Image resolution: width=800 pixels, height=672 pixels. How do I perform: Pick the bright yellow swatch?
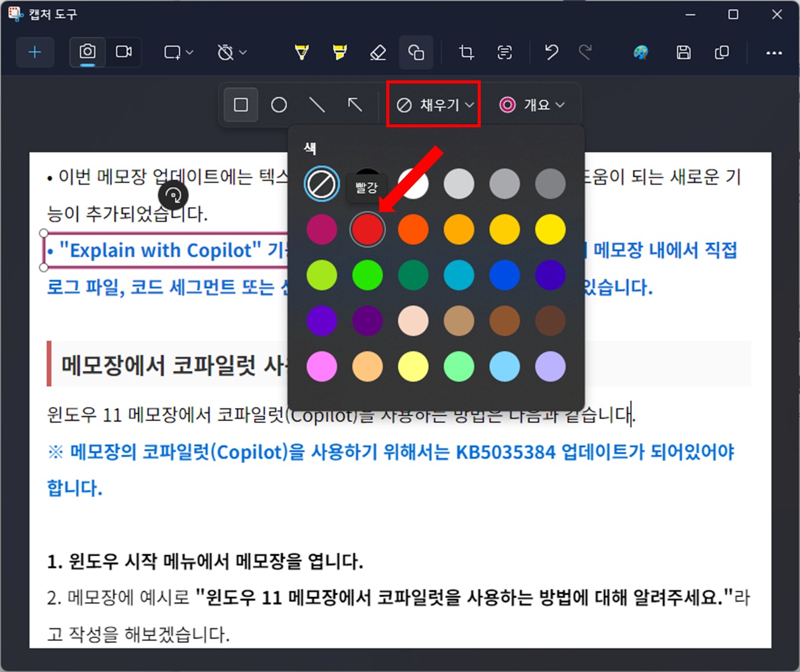(550, 230)
